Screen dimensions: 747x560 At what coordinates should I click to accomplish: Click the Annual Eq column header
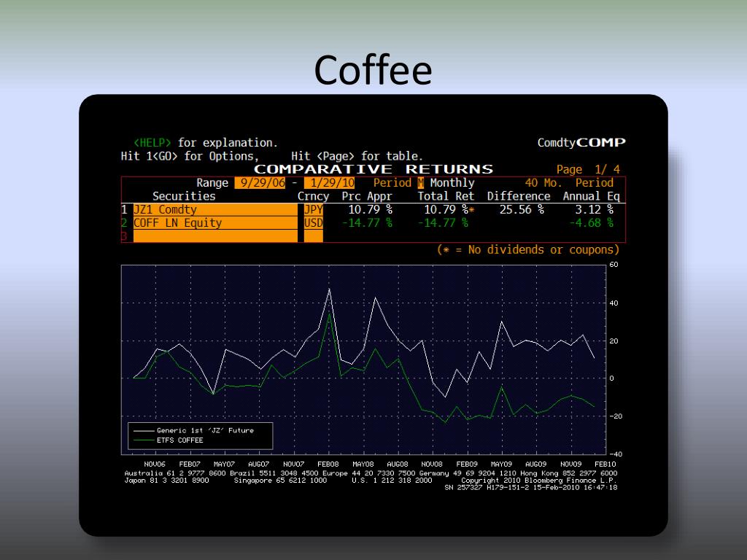(591, 196)
